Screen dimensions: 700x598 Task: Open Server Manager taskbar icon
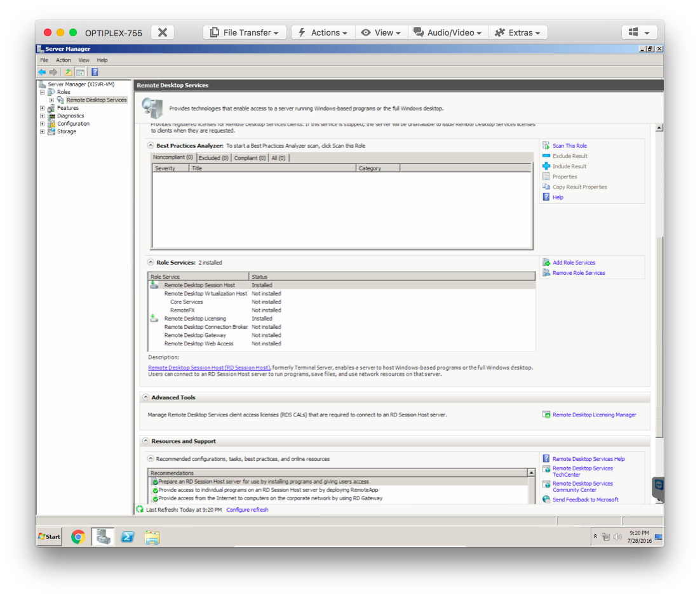coord(103,537)
